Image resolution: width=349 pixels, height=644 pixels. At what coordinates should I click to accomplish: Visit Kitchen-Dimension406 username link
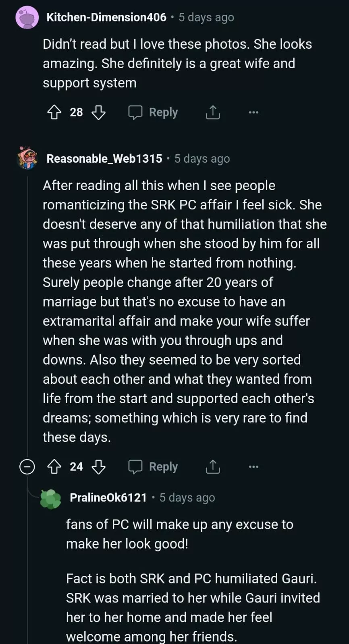[106, 17]
